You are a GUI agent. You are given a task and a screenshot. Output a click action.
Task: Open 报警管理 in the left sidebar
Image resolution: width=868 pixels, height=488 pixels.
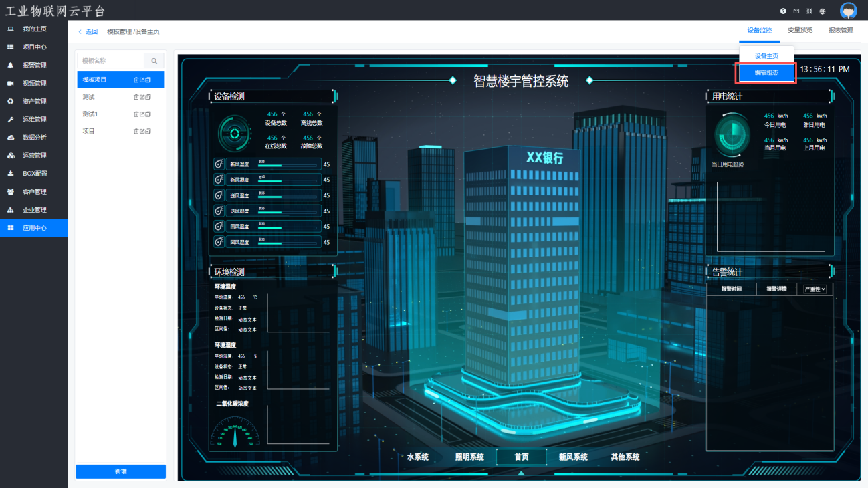coord(35,66)
